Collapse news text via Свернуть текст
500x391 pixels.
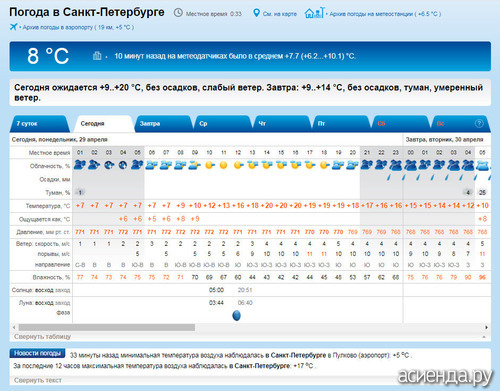[38, 380]
